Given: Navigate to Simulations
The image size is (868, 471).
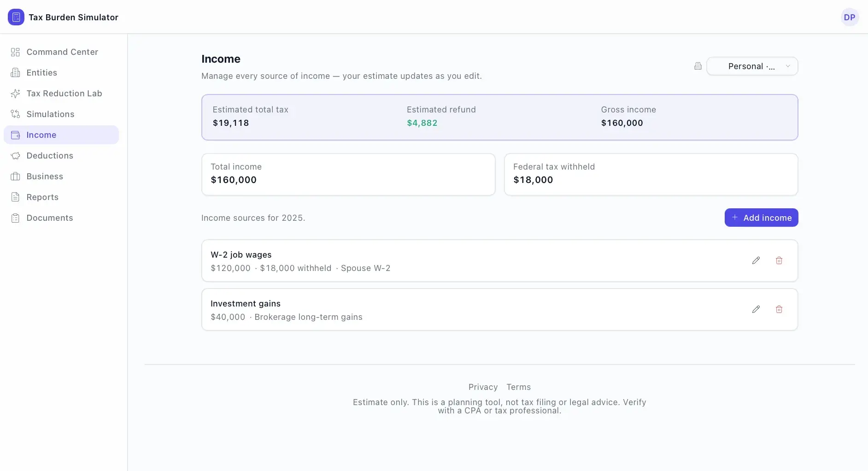Looking at the screenshot, I should [61, 114].
